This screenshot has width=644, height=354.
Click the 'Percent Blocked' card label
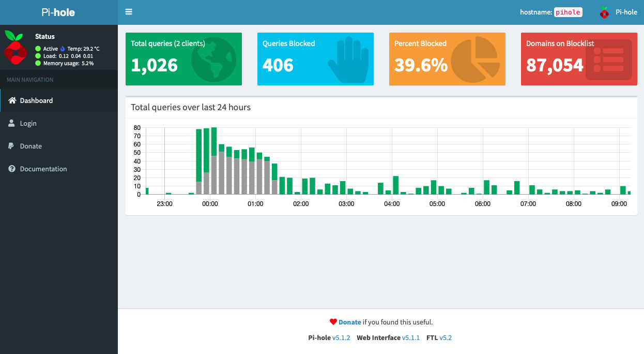(420, 43)
